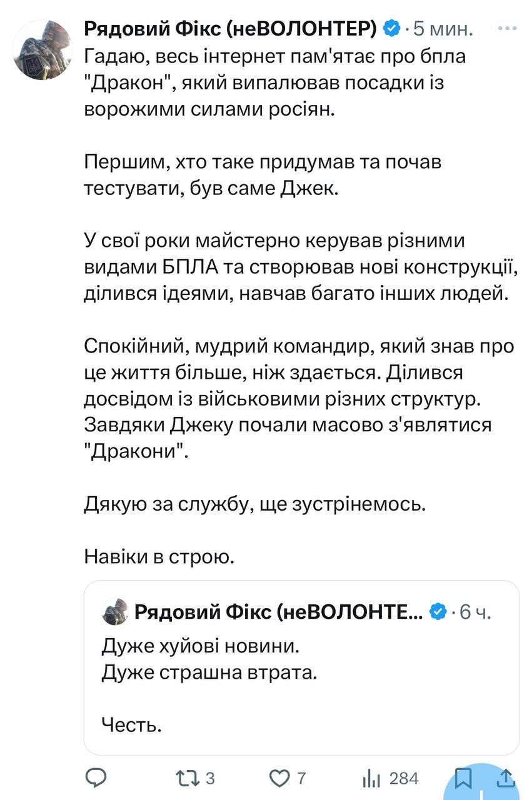This screenshot has width=532, height=800.
Task: Click the repost count "3"
Action: (x=211, y=779)
